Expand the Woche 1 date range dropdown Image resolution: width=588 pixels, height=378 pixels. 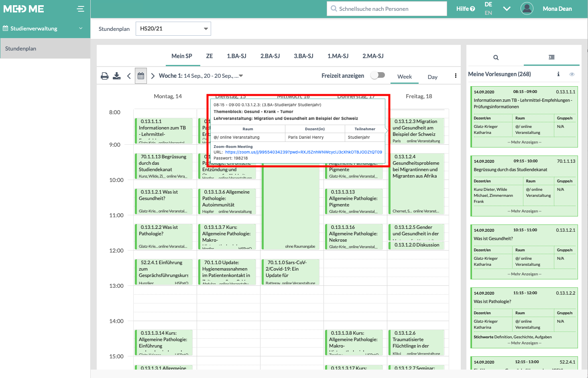[x=240, y=75]
